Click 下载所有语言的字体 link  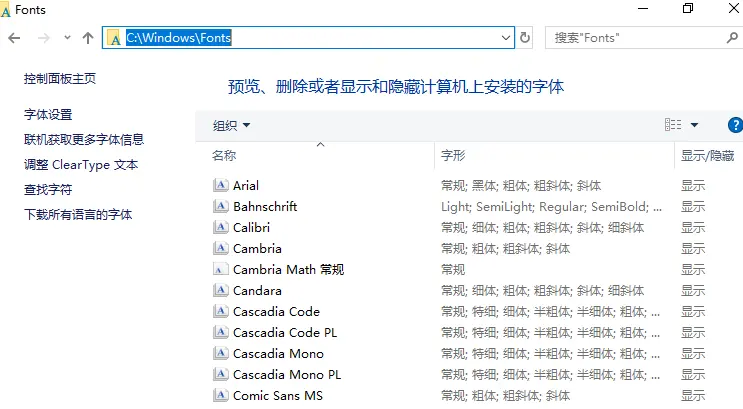click(78, 215)
